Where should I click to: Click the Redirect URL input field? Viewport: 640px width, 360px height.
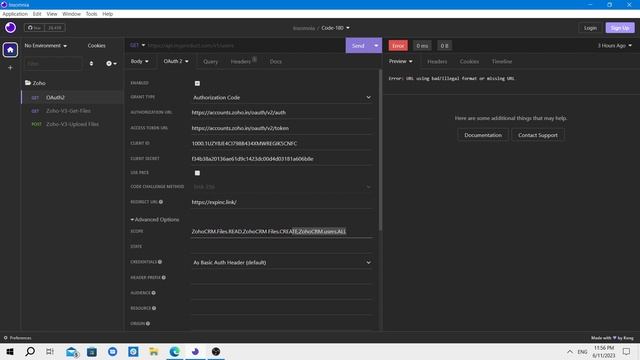[x=282, y=202]
